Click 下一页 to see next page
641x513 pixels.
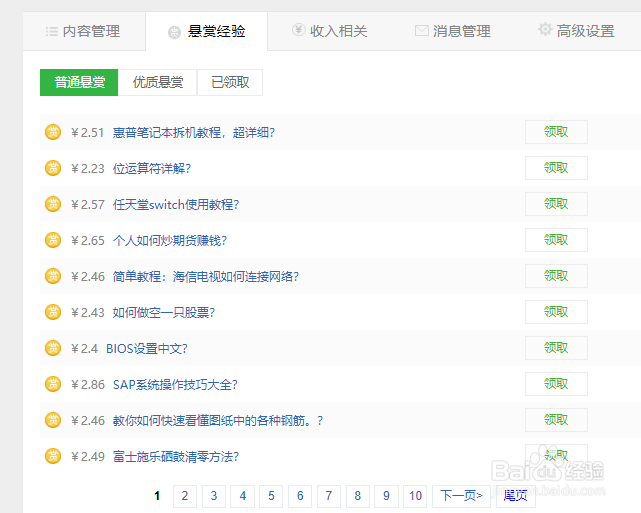point(462,496)
